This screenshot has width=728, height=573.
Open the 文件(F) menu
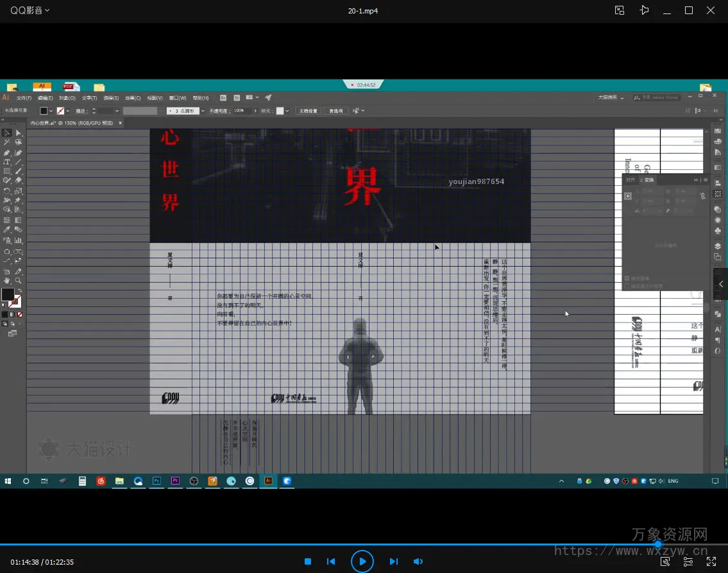(24, 98)
